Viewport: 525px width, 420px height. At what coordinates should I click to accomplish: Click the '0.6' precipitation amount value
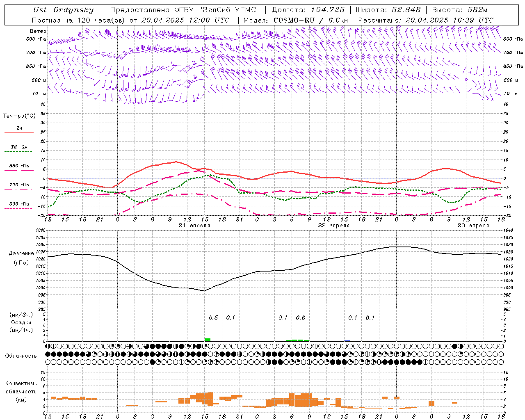pyautogui.click(x=301, y=317)
